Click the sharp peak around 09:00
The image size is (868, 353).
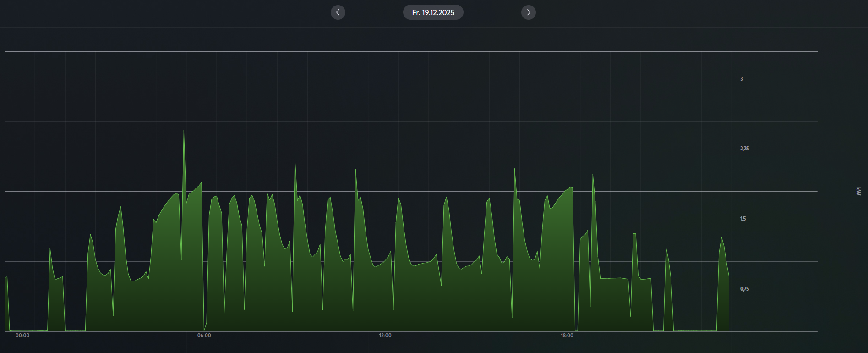point(295,159)
